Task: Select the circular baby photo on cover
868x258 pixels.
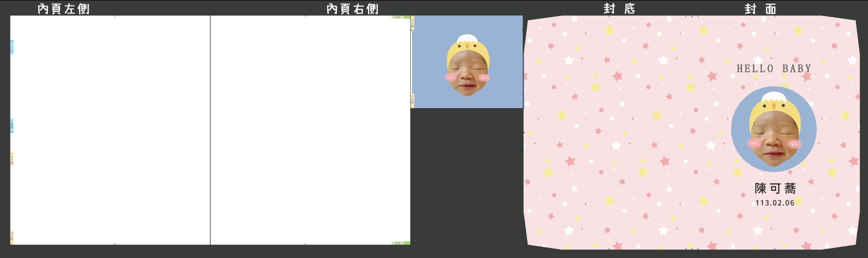Action: pyautogui.click(x=774, y=129)
